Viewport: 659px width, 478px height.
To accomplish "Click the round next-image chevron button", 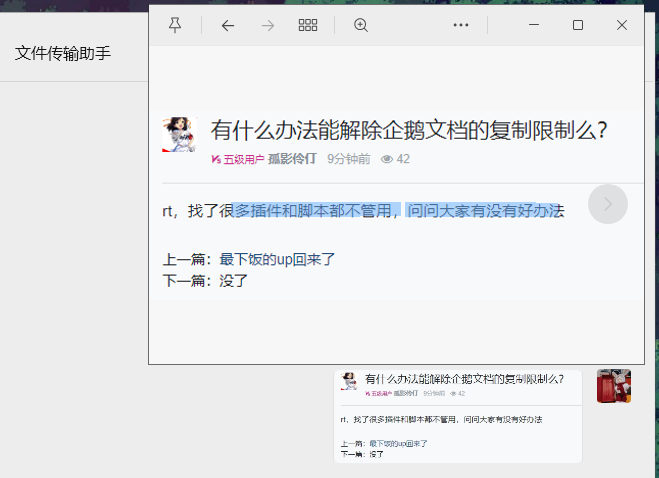I will tap(608, 204).
